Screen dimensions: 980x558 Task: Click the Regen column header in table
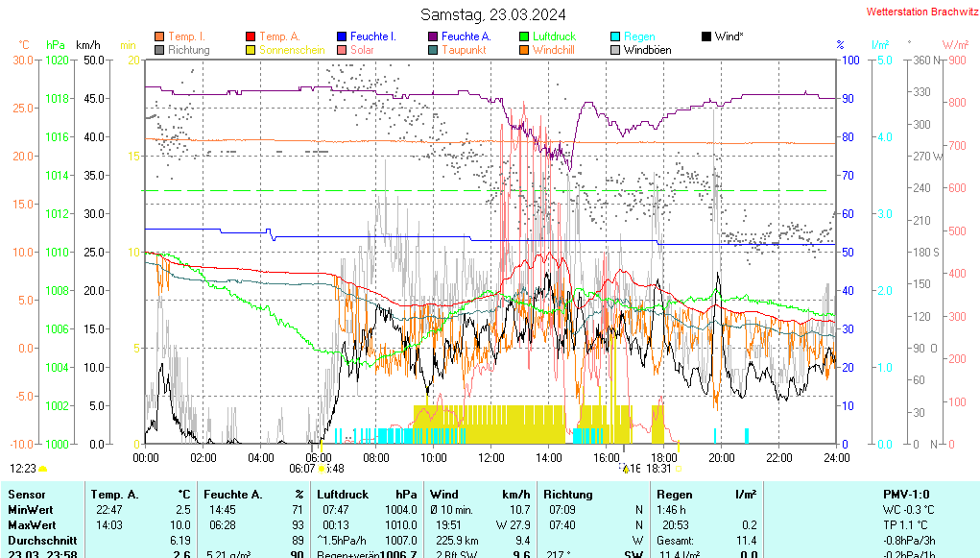pyautogui.click(x=675, y=494)
